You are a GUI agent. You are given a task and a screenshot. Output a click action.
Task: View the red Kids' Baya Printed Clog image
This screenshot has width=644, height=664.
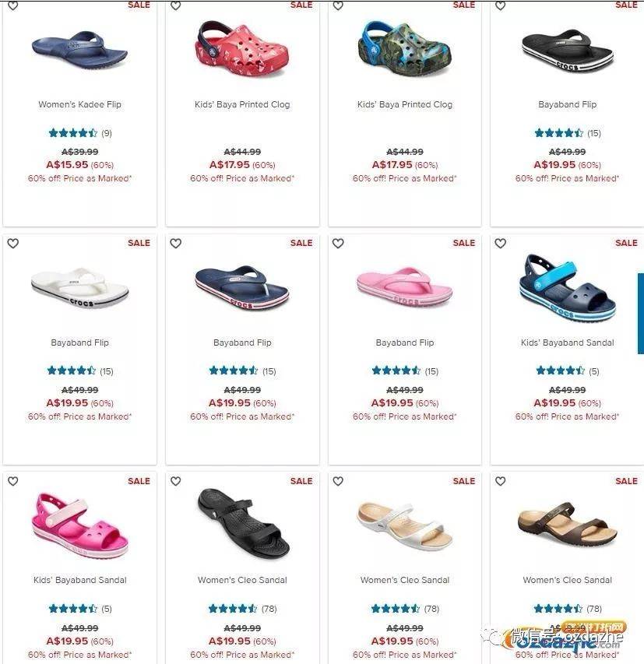[x=242, y=49]
